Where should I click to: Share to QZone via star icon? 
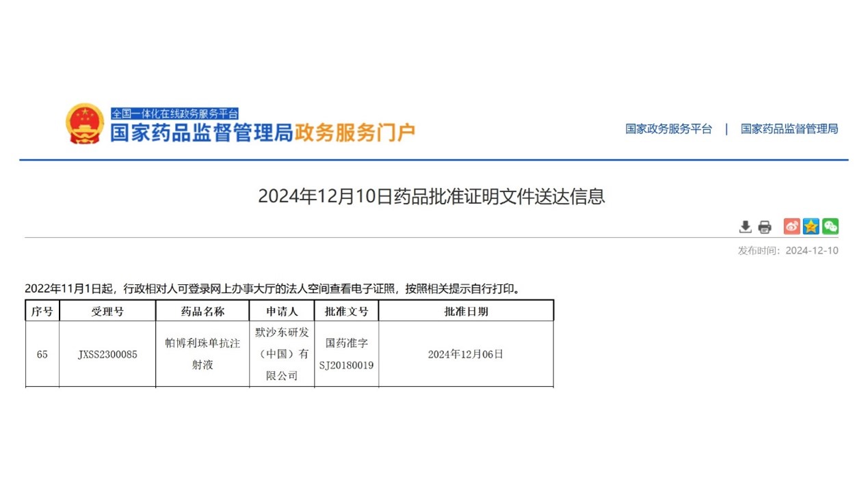(x=811, y=226)
